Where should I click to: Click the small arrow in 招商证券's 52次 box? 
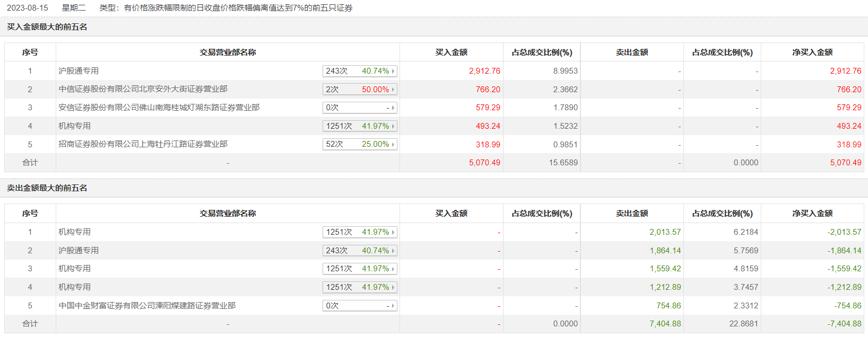point(393,145)
